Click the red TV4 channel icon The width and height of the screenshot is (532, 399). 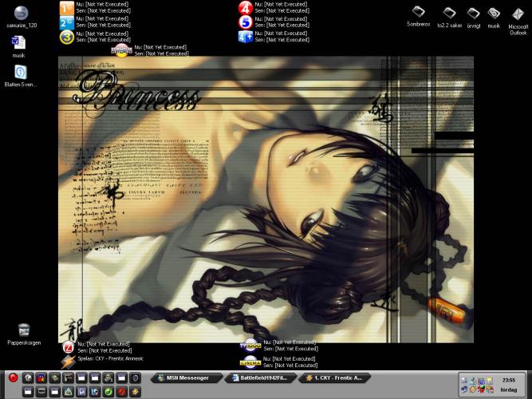pos(246,7)
